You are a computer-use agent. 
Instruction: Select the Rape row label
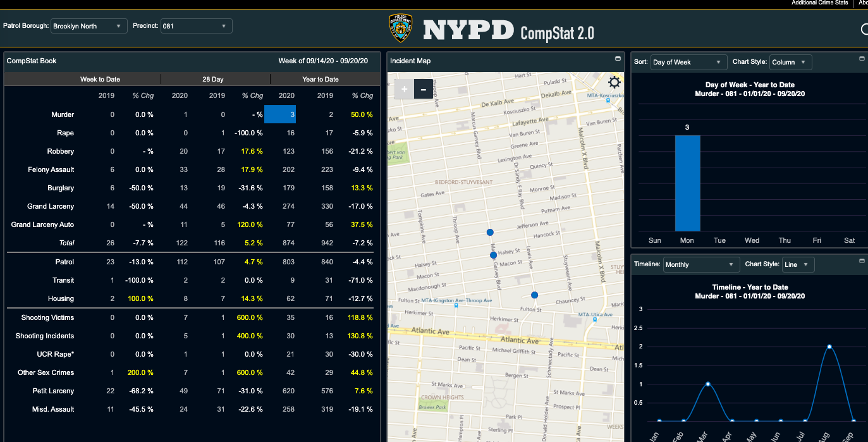click(x=65, y=133)
